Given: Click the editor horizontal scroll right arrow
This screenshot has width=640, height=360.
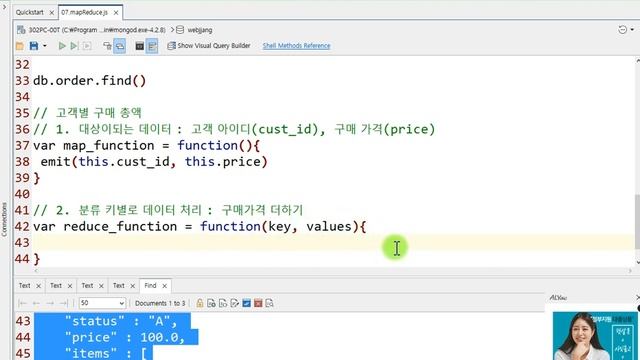Looking at the screenshot, I should (630, 271).
